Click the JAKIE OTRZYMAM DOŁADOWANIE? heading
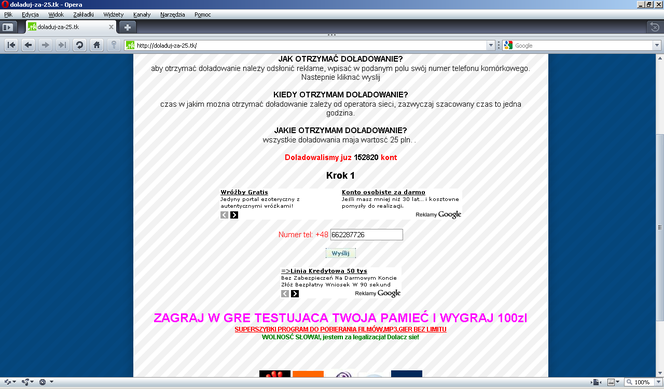The width and height of the screenshot is (664, 389). click(340, 130)
